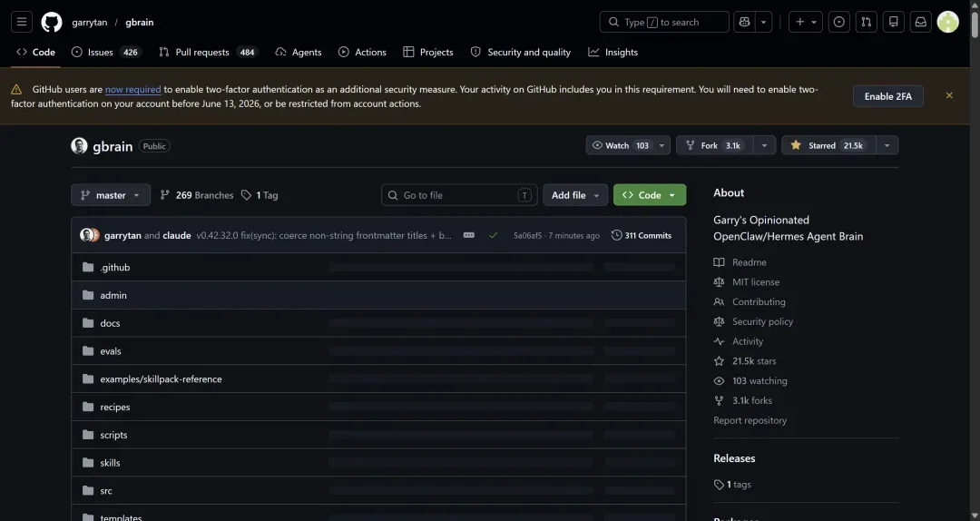Follow the 'now required' link
Image resolution: width=980 pixels, height=521 pixels.
tap(132, 90)
